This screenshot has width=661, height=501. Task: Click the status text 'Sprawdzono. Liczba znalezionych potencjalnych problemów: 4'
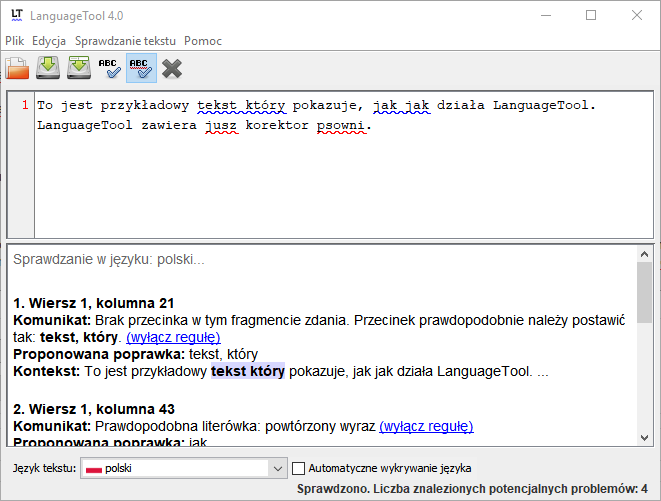click(472, 489)
